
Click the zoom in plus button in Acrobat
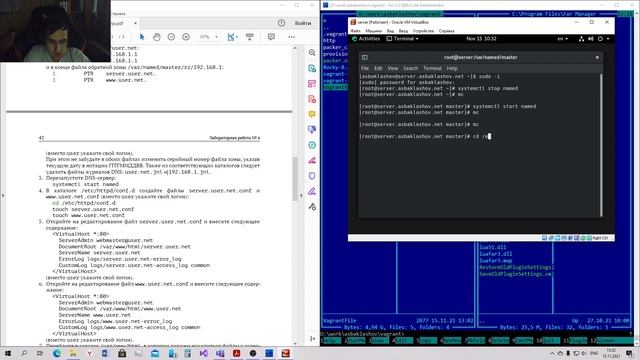coord(186,37)
